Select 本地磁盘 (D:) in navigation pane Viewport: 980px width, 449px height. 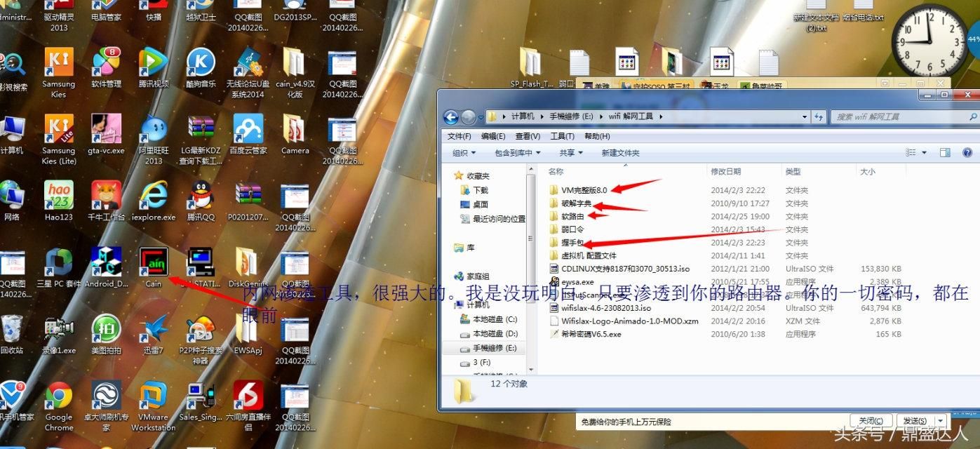489,333
